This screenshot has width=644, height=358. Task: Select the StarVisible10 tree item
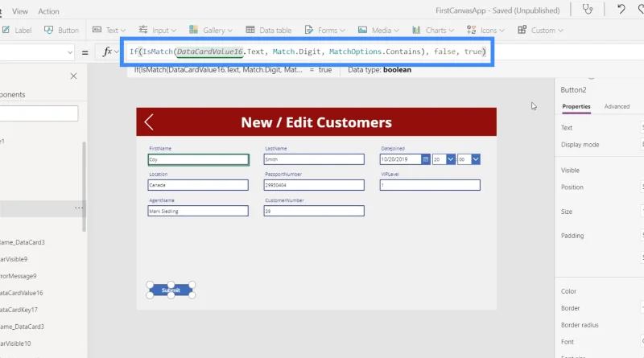tap(15, 344)
